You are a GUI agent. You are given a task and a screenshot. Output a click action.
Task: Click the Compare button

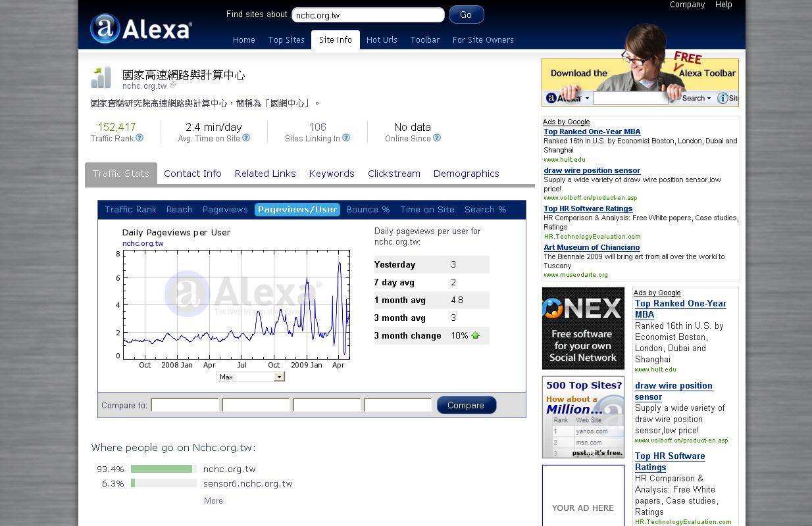pos(467,405)
